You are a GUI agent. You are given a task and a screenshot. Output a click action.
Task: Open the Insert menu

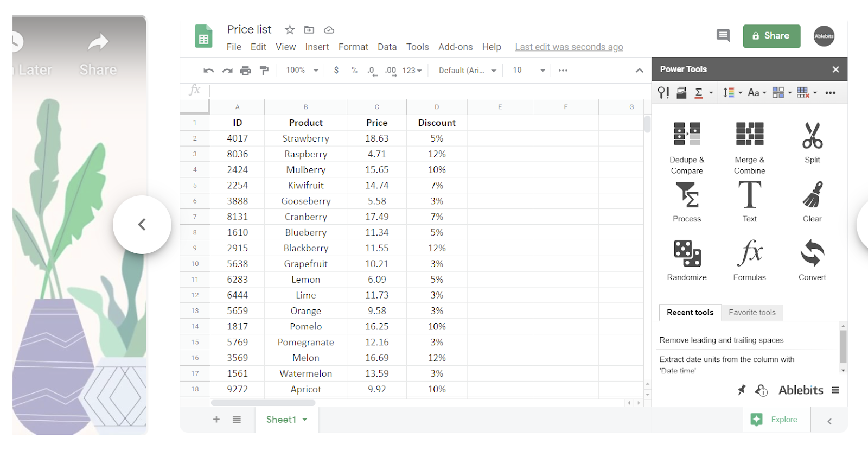click(317, 47)
